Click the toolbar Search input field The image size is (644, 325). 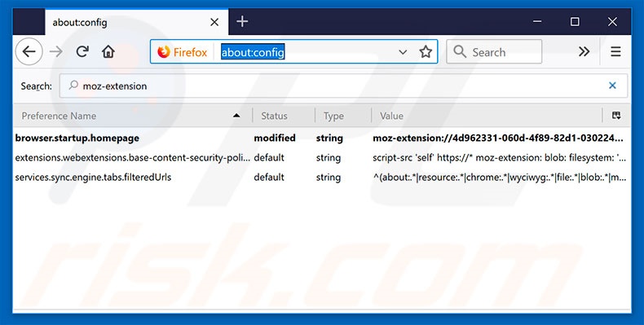click(494, 51)
